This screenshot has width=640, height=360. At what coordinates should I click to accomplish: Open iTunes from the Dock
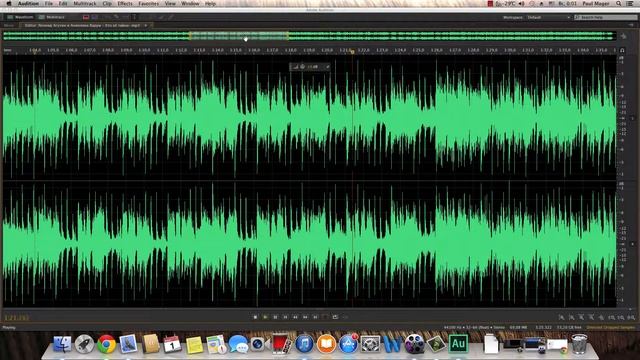[x=304, y=344]
